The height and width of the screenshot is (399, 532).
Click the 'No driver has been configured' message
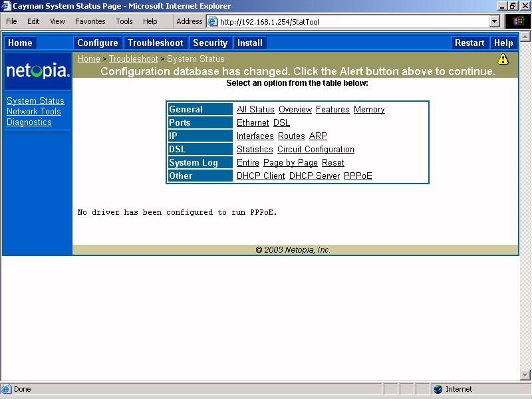(177, 212)
